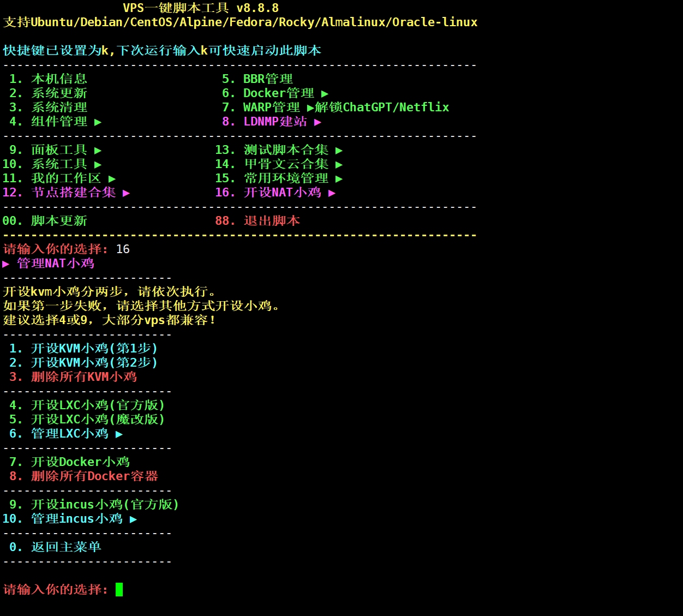Click the arrow after 组件管理
Screen dimensions: 683x616
pyautogui.click(x=98, y=122)
